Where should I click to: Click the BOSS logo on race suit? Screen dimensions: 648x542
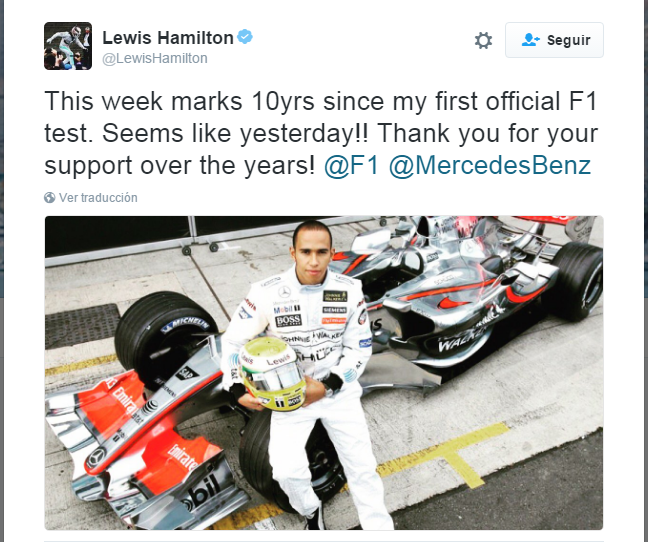(x=288, y=320)
